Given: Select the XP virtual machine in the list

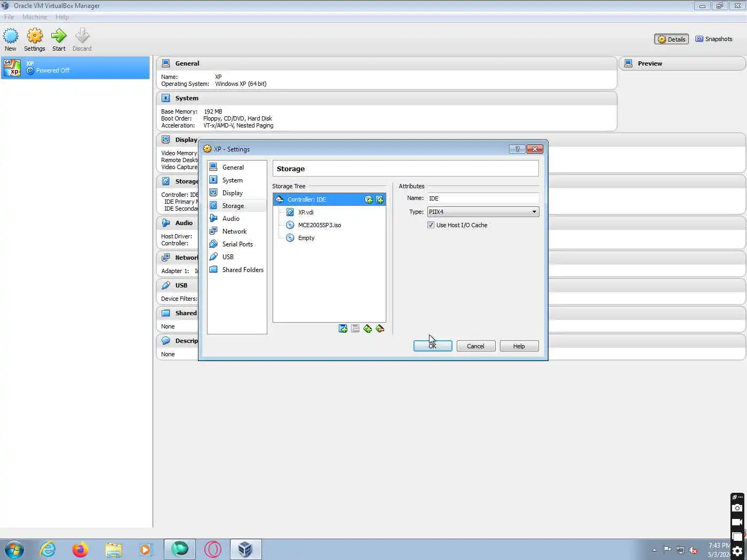Looking at the screenshot, I should coord(75,68).
